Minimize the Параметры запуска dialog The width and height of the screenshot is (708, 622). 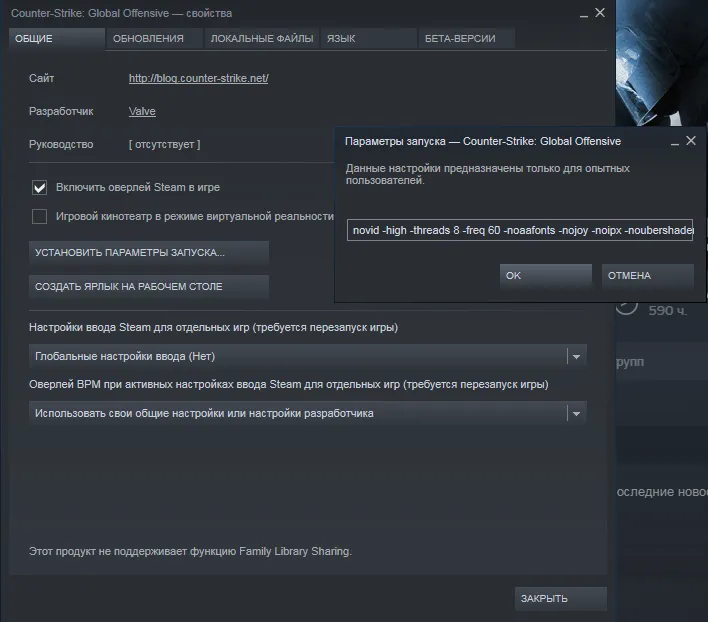(x=675, y=143)
